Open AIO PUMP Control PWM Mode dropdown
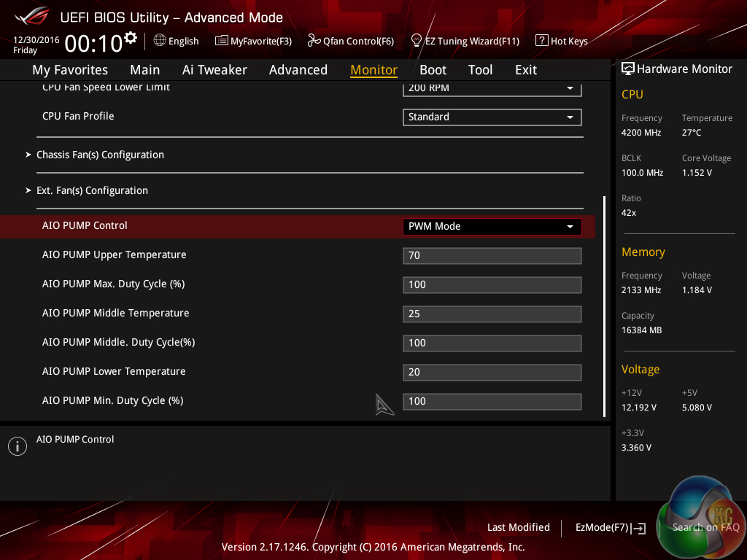Viewport: 747px width, 560px height. (492, 227)
